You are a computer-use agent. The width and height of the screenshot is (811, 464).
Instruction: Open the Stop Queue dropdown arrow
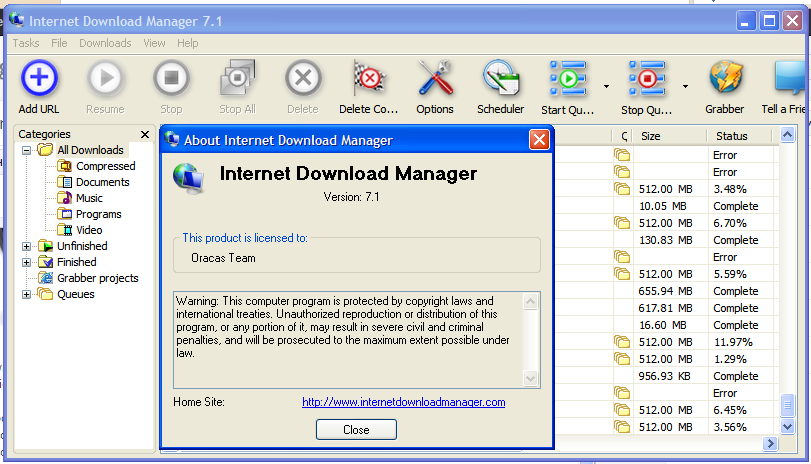(x=685, y=86)
